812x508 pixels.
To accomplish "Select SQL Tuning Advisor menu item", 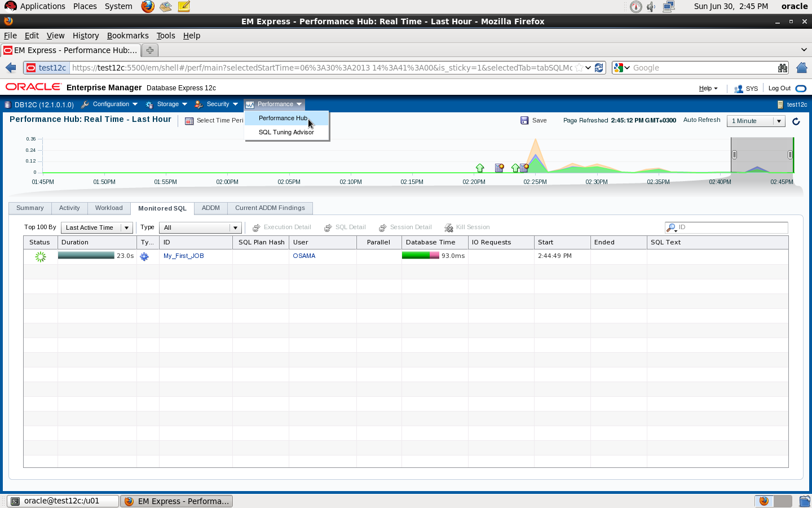I will point(286,132).
